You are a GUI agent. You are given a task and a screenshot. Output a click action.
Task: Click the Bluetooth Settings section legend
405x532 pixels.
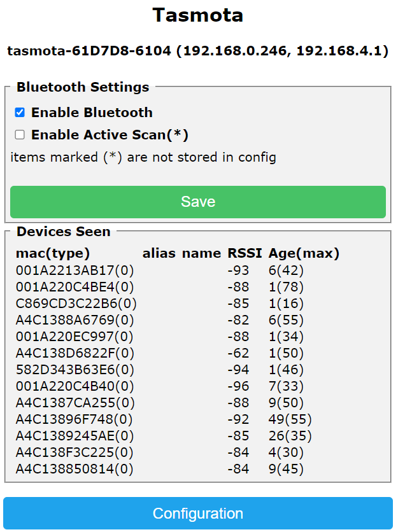click(x=83, y=87)
